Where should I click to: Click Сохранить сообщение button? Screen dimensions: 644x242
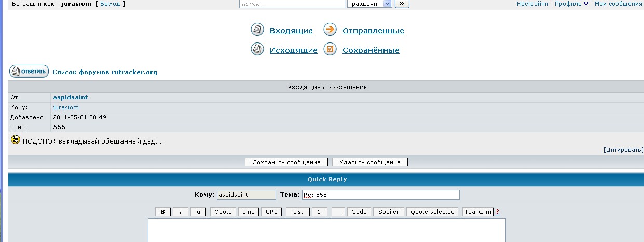pyautogui.click(x=286, y=162)
